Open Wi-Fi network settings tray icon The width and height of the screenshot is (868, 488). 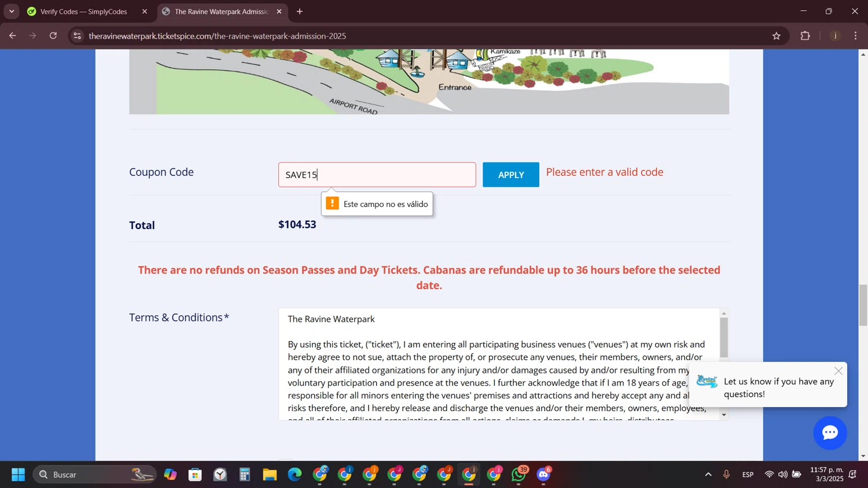point(769,475)
